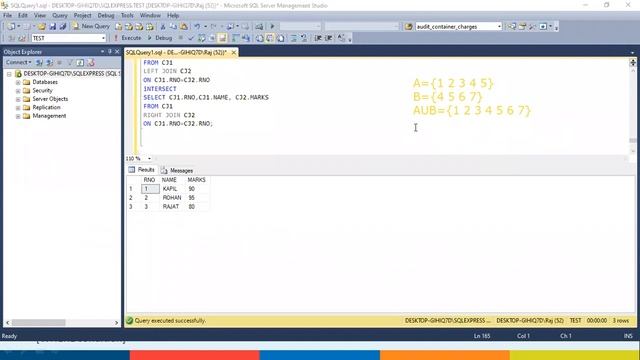This screenshot has width=640, height=360.
Task: Open the View menu
Action: (40, 16)
